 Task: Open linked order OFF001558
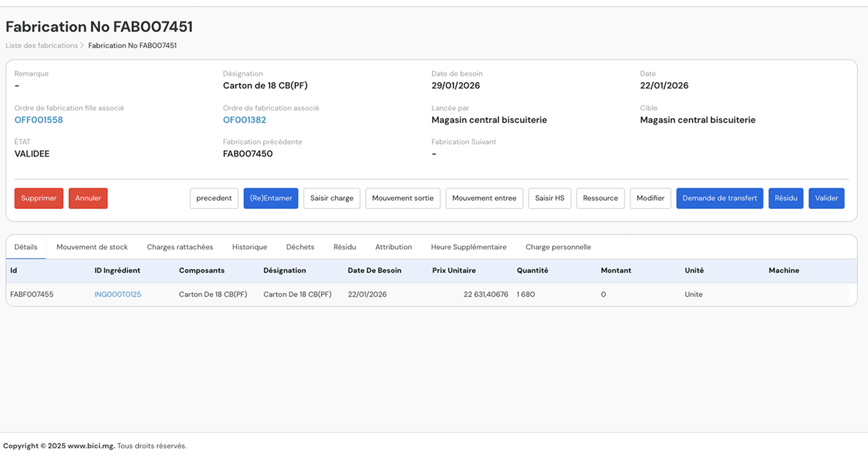39,120
